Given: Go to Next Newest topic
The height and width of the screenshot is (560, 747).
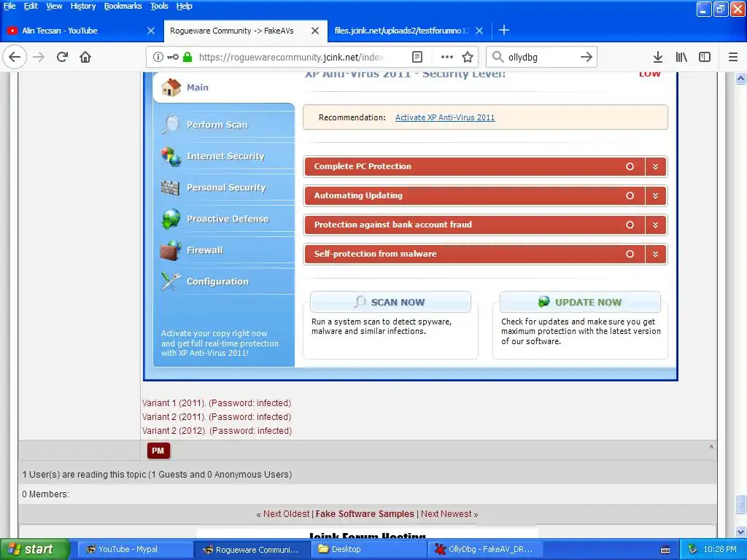Looking at the screenshot, I should (x=446, y=514).
